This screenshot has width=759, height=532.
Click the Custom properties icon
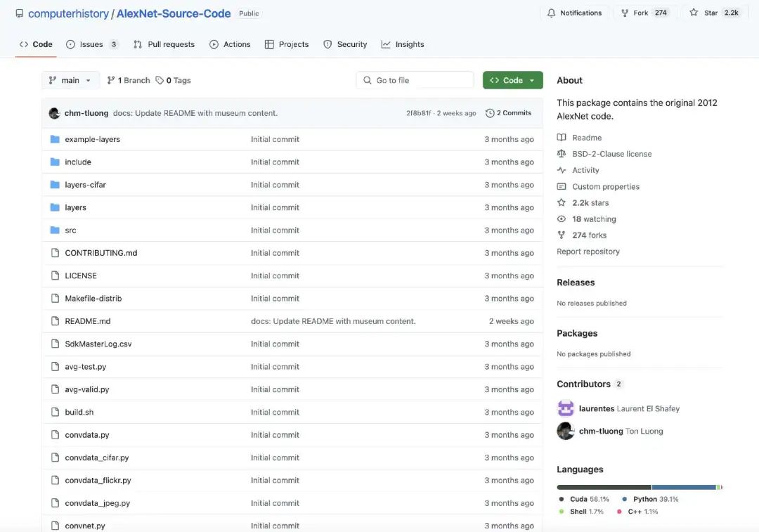click(x=562, y=187)
